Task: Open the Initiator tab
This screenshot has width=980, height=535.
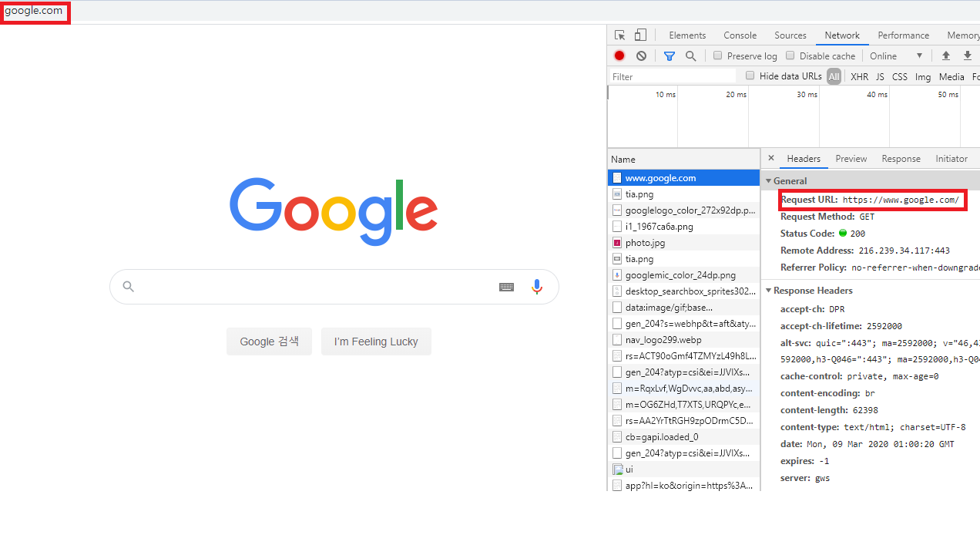Action: click(951, 159)
